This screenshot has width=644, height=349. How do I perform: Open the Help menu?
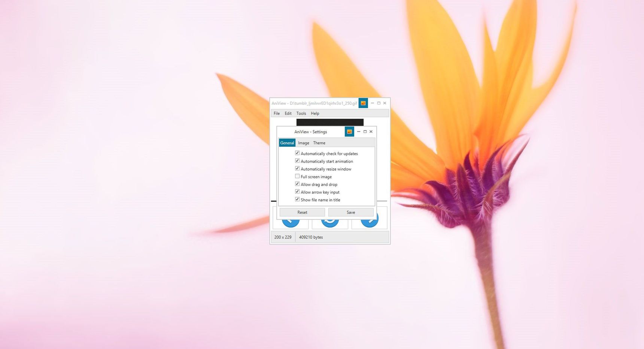(315, 113)
